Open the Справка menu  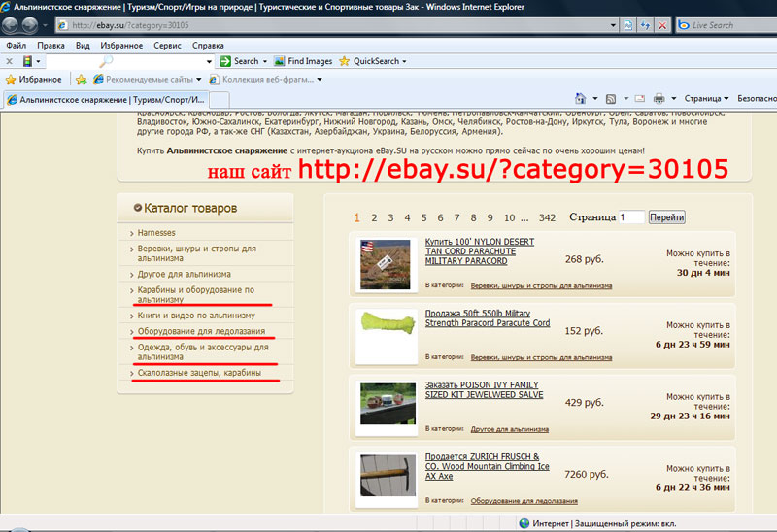[x=208, y=45]
